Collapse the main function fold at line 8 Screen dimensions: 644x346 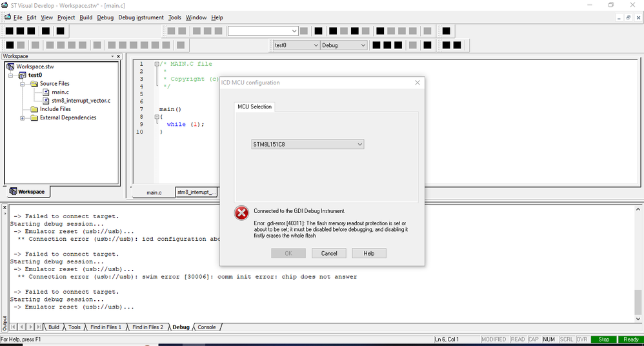pyautogui.click(x=156, y=117)
